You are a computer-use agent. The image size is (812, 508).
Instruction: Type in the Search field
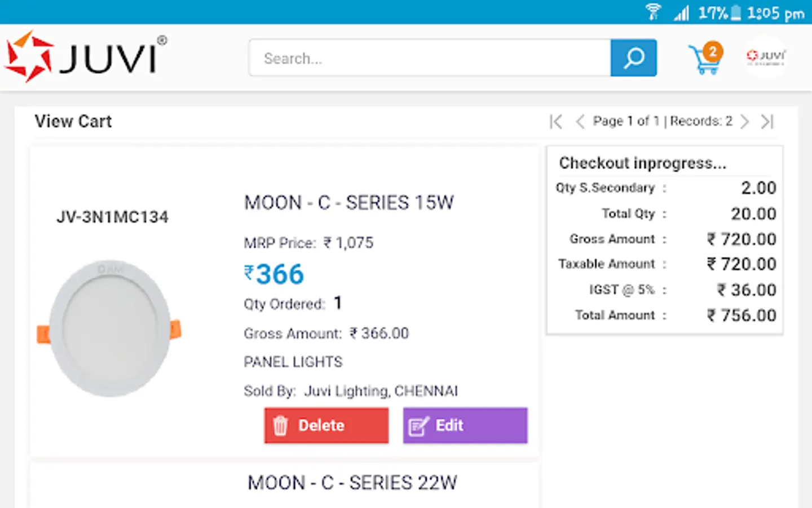coord(430,58)
